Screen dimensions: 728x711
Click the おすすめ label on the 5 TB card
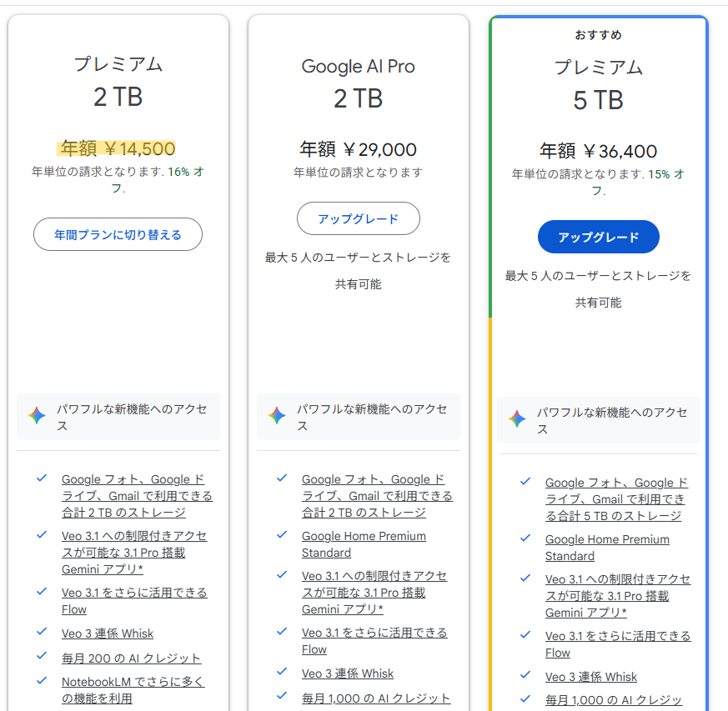point(598,35)
